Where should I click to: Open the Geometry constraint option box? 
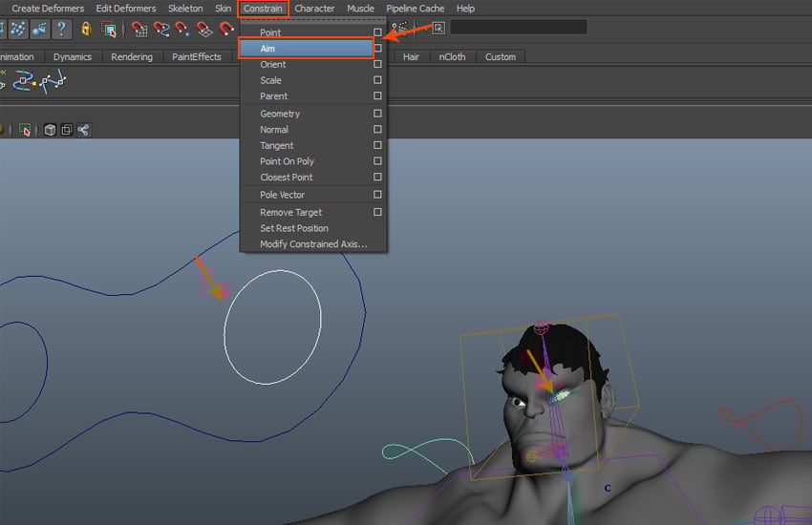377,114
